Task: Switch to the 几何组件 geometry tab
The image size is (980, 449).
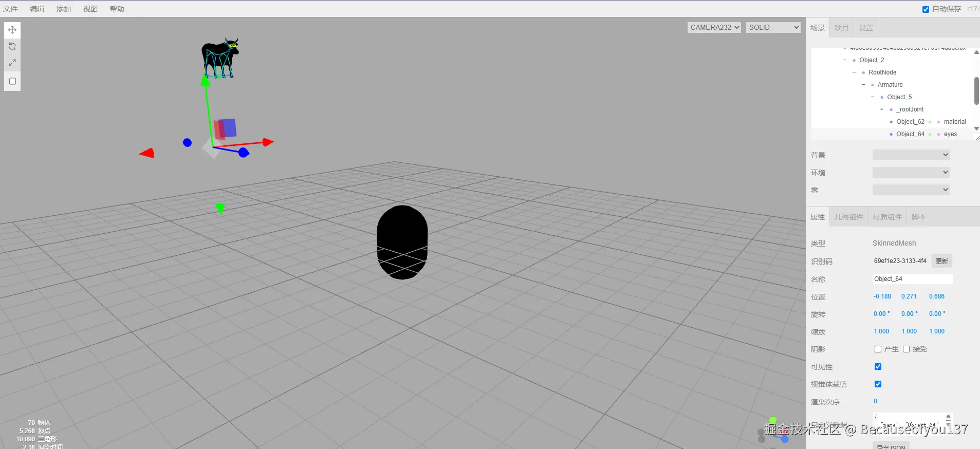Action: (x=849, y=217)
